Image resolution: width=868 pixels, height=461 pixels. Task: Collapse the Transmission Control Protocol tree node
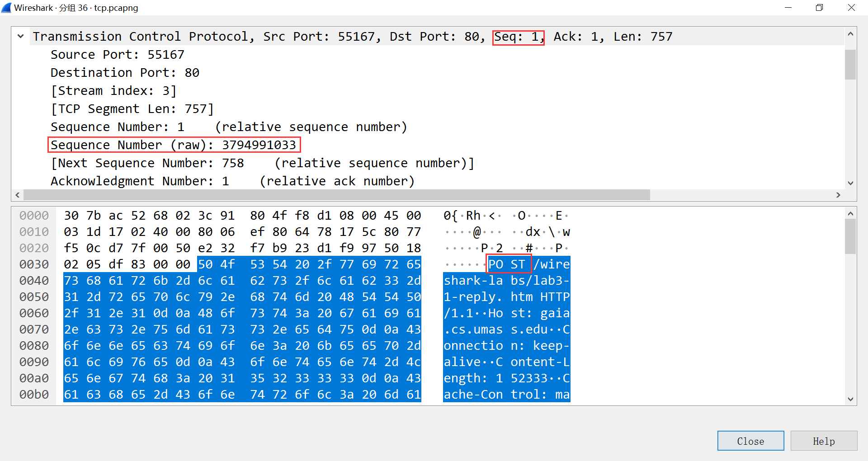pyautogui.click(x=20, y=36)
